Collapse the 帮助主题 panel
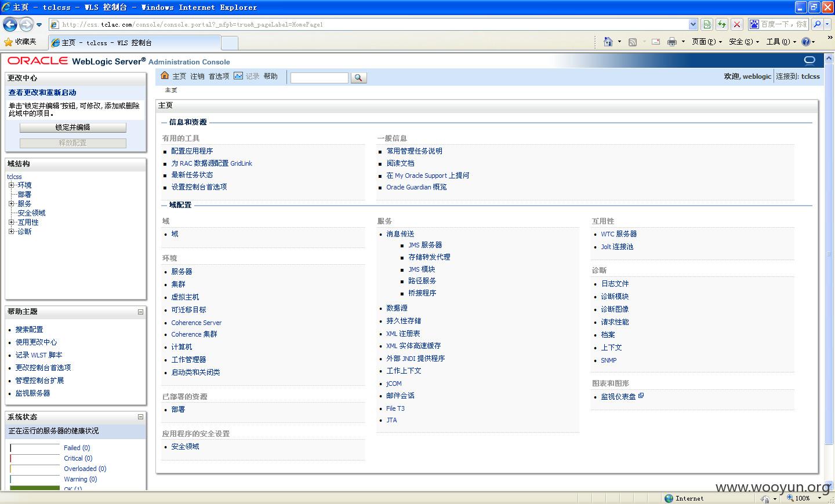This screenshot has height=504, width=835. click(x=140, y=312)
